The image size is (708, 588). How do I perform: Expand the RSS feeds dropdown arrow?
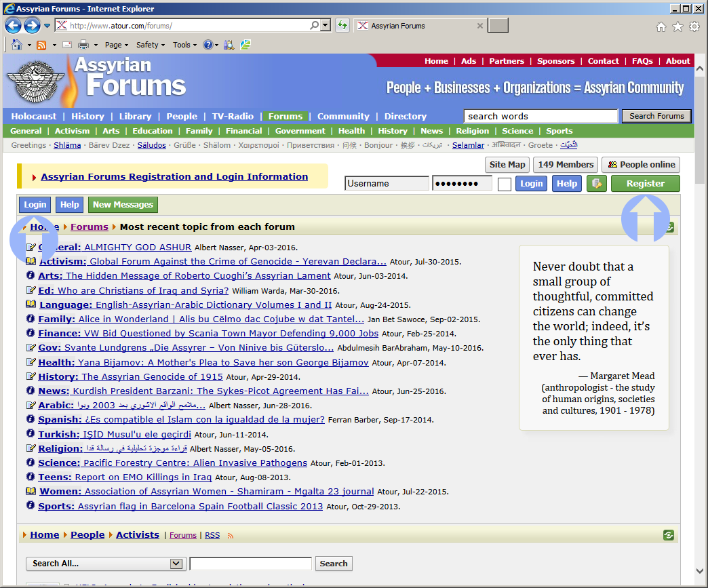pos(54,45)
